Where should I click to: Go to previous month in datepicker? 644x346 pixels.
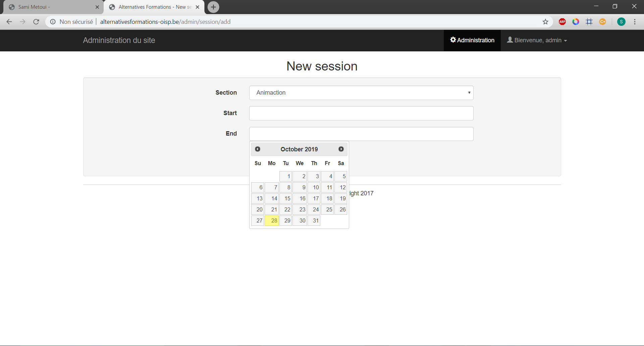tap(258, 149)
